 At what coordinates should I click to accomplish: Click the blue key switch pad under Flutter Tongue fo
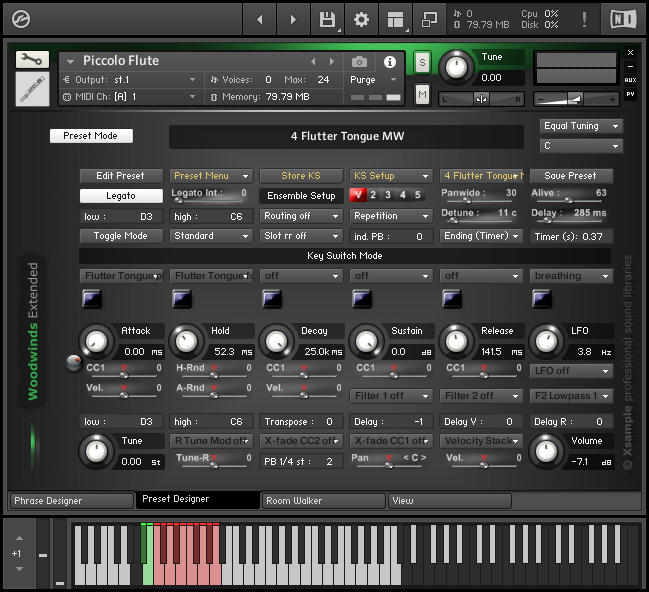pyautogui.click(x=182, y=298)
